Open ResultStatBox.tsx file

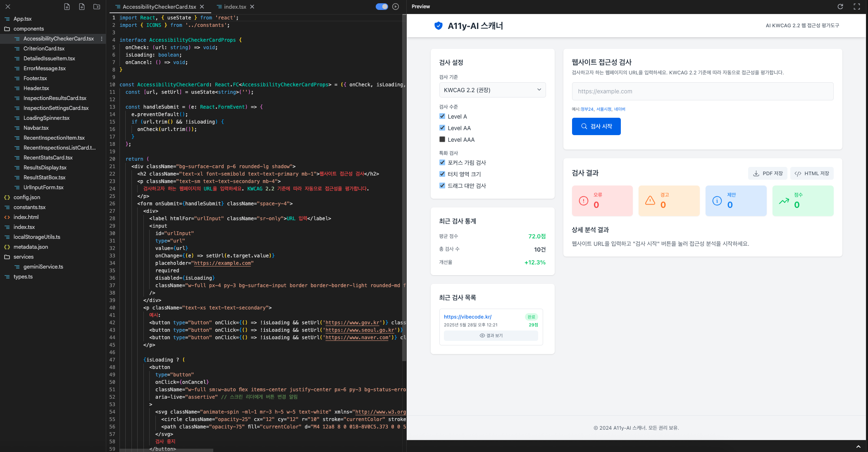click(x=53, y=178)
